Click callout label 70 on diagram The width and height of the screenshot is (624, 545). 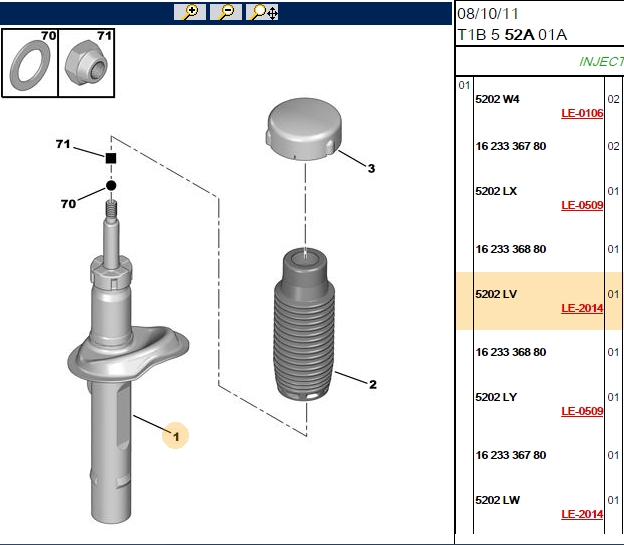coord(68,204)
